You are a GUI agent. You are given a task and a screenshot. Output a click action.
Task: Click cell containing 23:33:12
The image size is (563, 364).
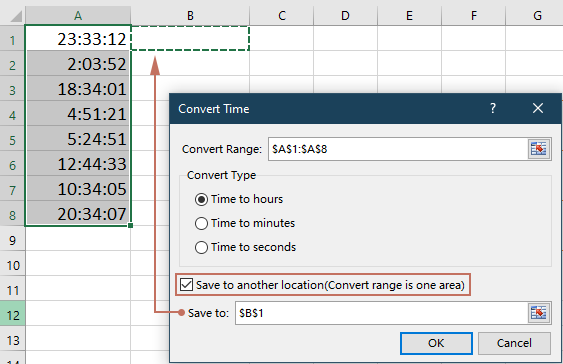pyautogui.click(x=78, y=38)
